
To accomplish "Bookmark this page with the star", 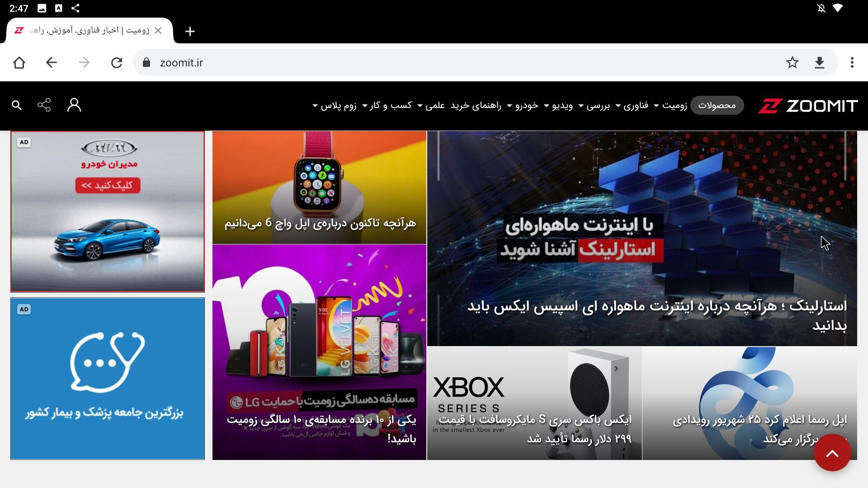I will point(792,63).
